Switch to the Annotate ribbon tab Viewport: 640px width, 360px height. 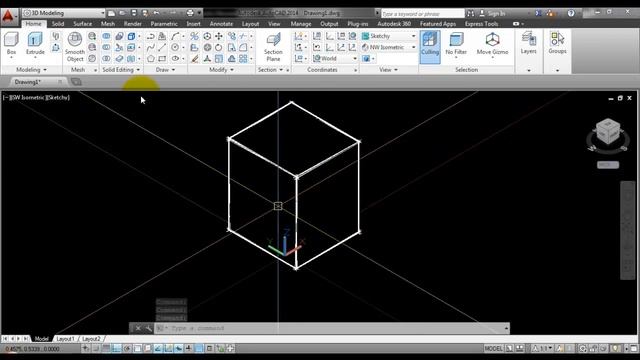[x=221, y=24]
